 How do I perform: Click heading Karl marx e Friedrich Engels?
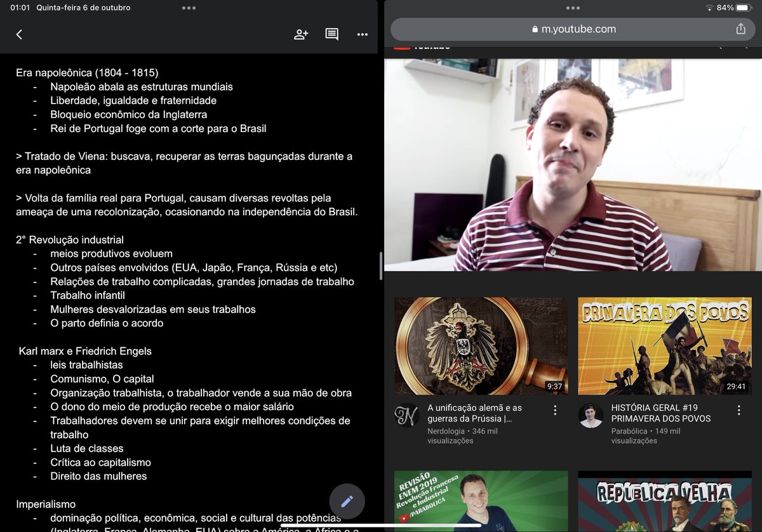click(85, 351)
